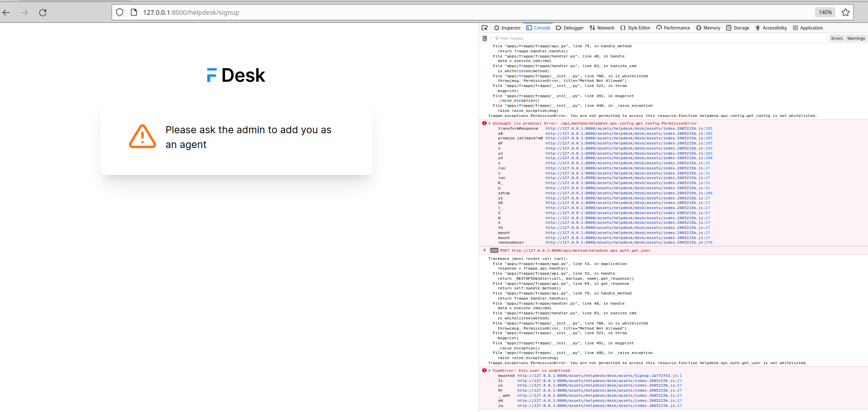Open source link for fe frame

tap(628, 228)
